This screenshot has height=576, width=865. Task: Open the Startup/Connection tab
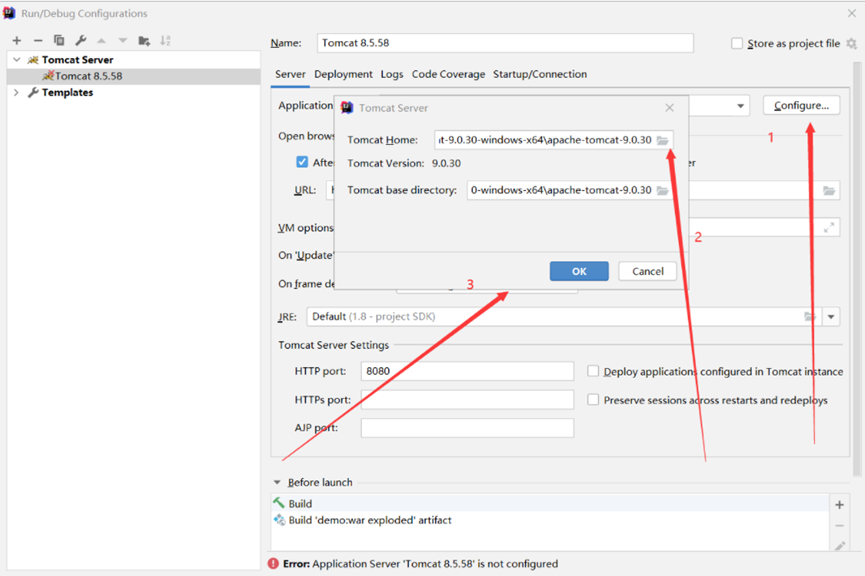click(540, 74)
